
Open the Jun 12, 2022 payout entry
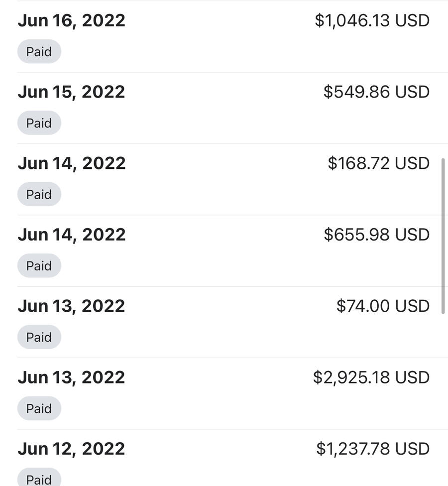(x=71, y=449)
